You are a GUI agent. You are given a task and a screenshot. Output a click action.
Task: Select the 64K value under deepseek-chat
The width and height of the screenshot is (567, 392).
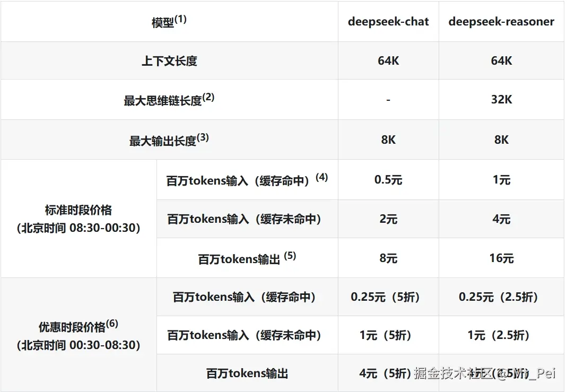coord(388,60)
